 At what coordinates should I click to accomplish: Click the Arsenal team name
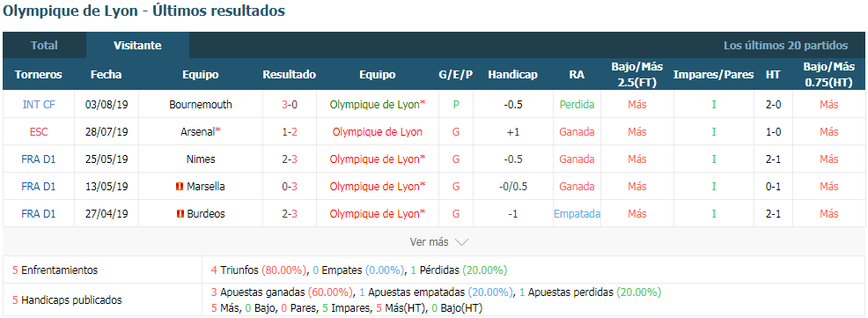click(x=197, y=132)
